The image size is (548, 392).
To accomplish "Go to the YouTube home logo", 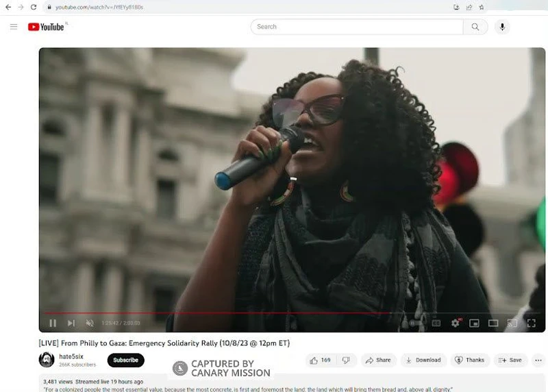I will 46,27.
